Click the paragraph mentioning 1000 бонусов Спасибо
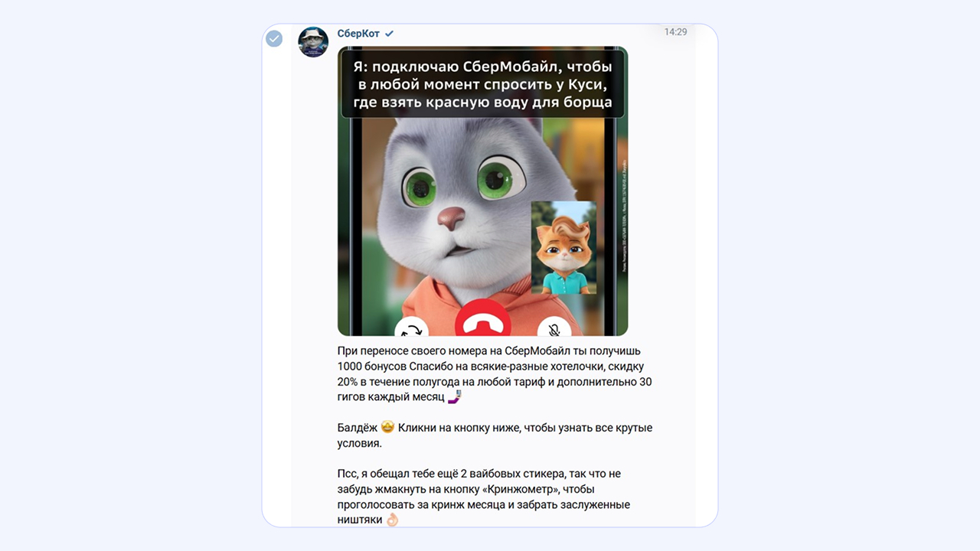 [x=495, y=374]
